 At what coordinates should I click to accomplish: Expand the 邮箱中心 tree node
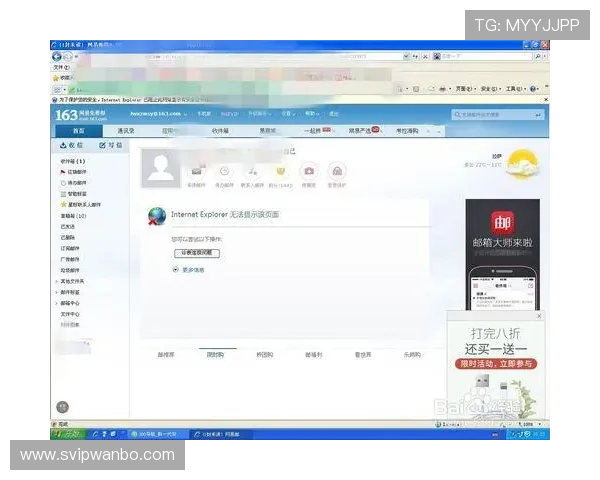(x=57, y=303)
